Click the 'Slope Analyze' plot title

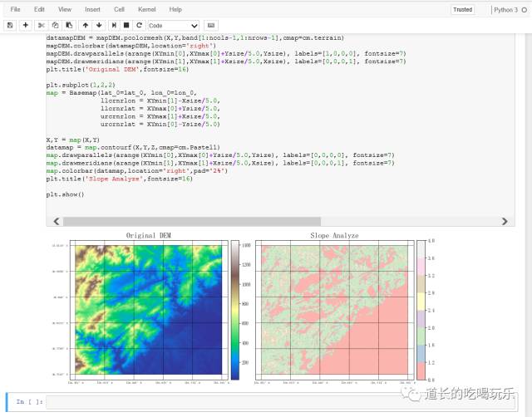pyautogui.click(x=334, y=235)
